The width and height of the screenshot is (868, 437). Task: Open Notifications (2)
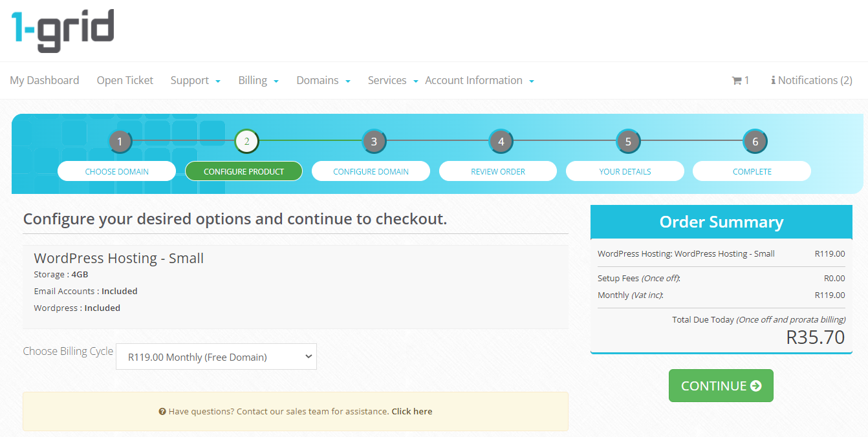[812, 80]
